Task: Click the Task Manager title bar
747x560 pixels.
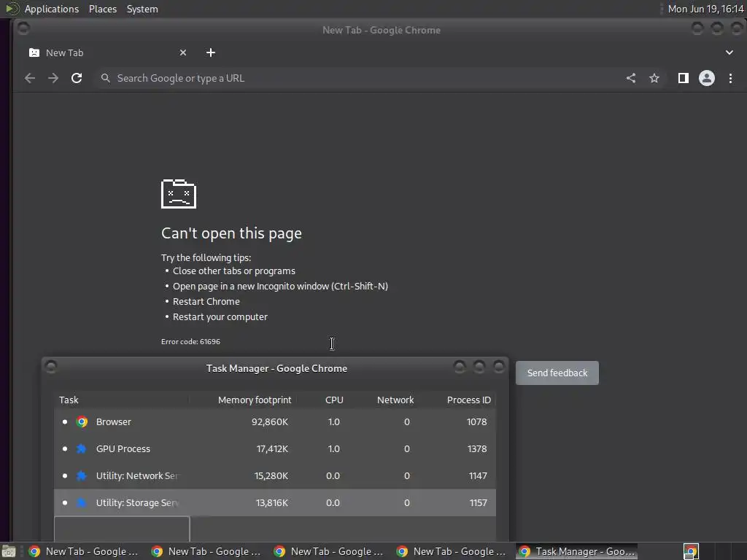Action: point(276,368)
